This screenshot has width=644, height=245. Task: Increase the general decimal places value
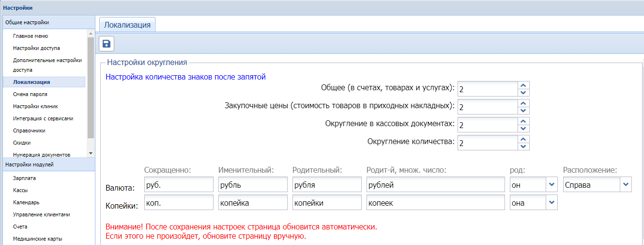click(x=523, y=85)
